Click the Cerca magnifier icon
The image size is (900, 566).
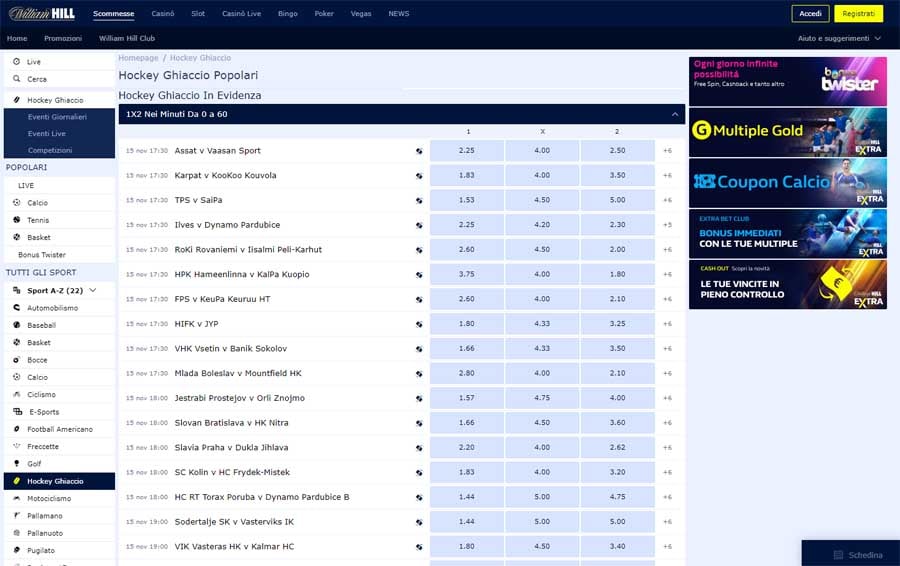coord(16,79)
